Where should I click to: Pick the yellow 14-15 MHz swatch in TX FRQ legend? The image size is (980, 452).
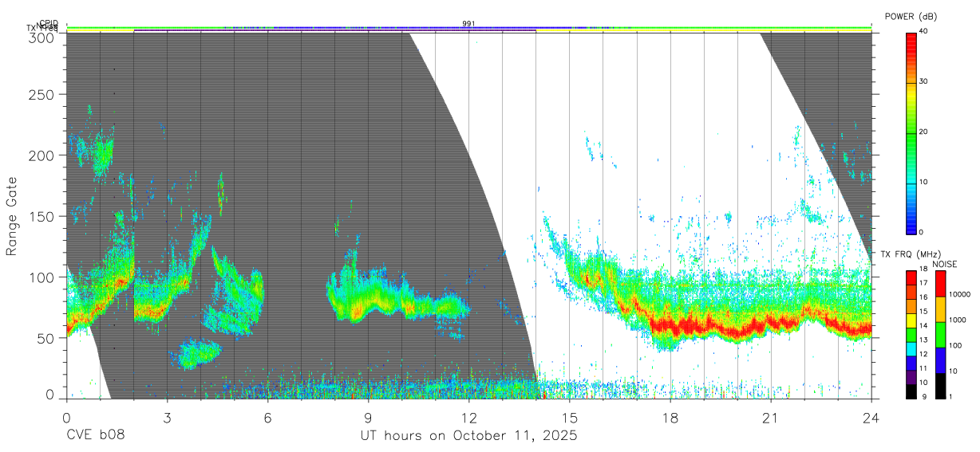tap(911, 319)
